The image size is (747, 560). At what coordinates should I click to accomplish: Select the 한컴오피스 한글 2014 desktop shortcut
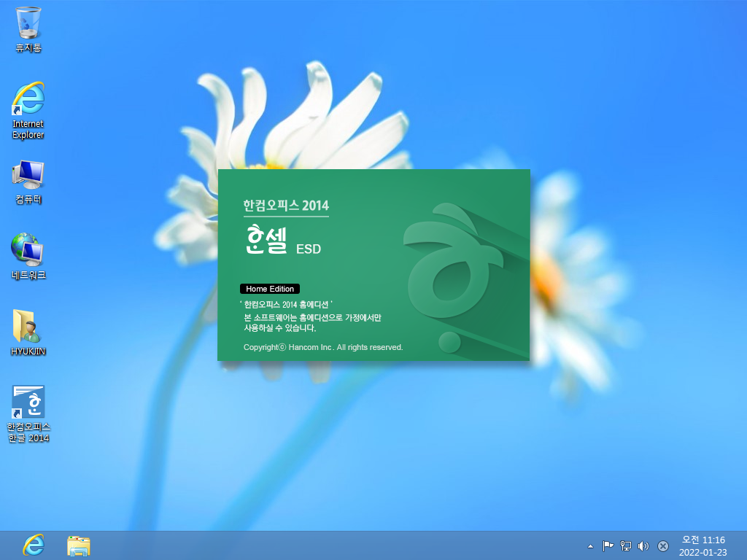click(28, 414)
